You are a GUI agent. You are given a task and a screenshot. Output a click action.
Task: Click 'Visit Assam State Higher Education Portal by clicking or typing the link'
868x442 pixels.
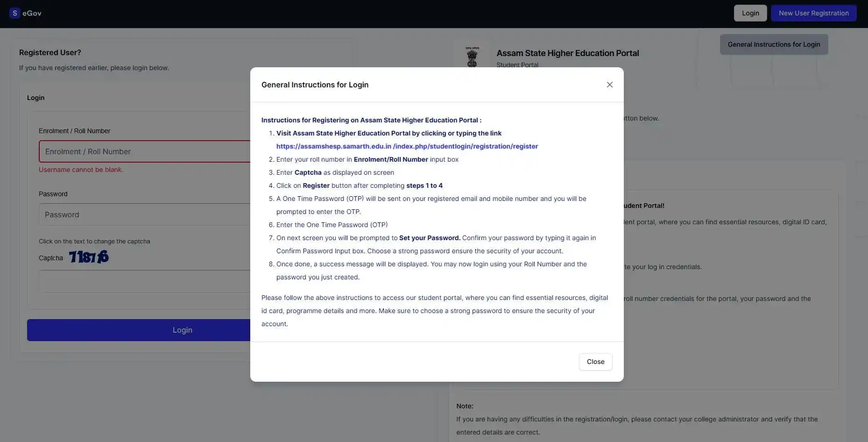(x=389, y=133)
